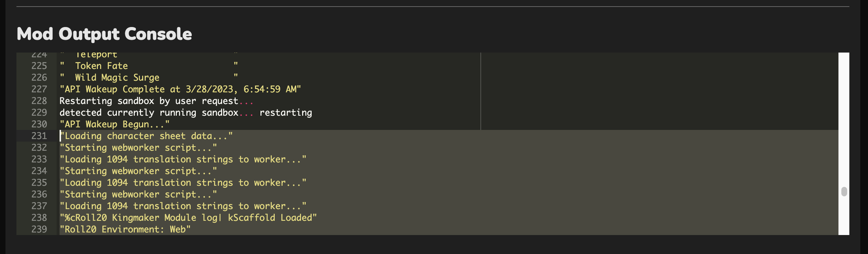This screenshot has height=254, width=868.
Task: Place cursor in "Token Fate" console line
Action: pos(149,66)
